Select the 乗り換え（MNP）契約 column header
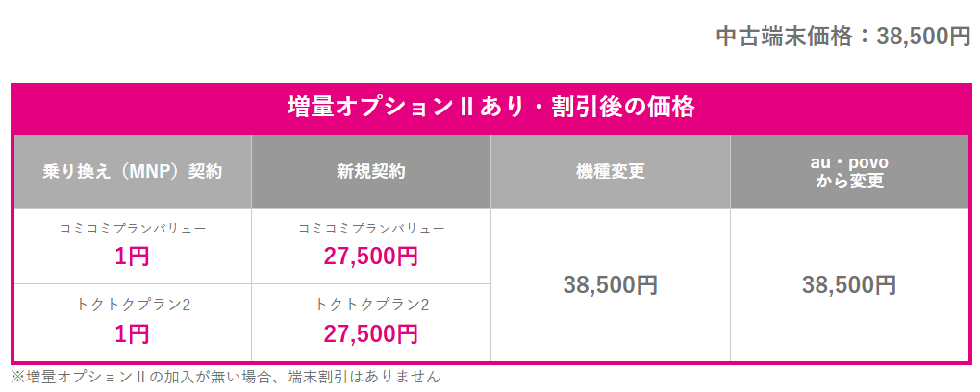980x392 pixels. click(x=133, y=172)
